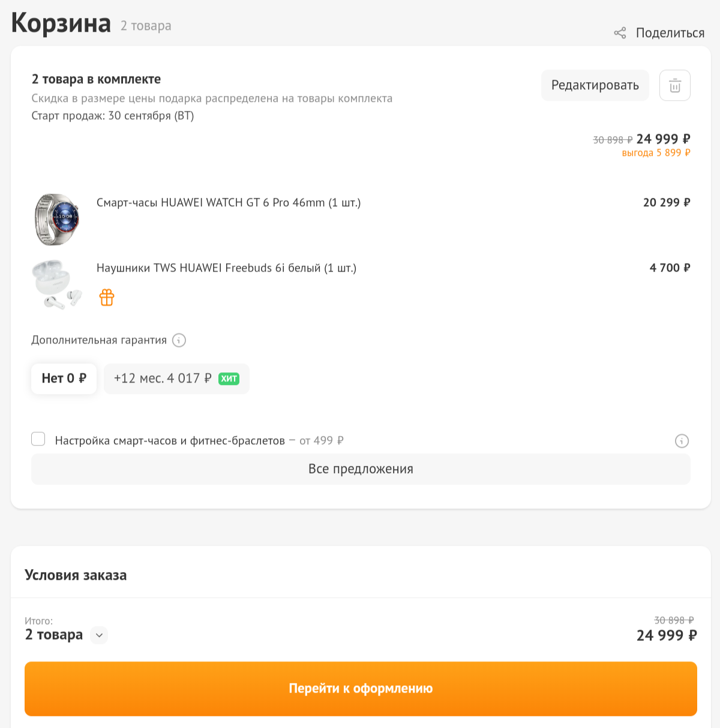Viewport: 720px width, 728px height.
Task: Expand the chevron next to 2 товара total
Action: tap(99, 635)
